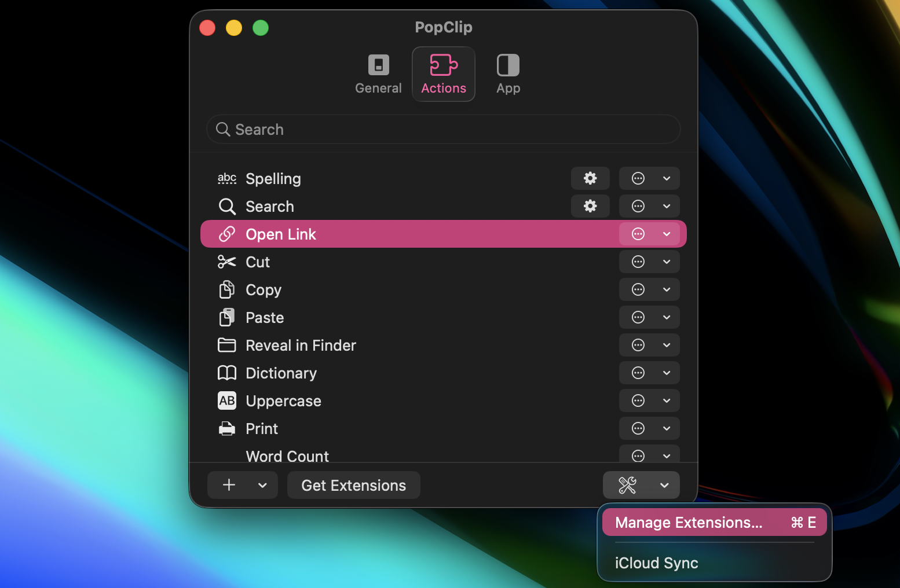
Task: Open Search action settings gear
Action: tap(590, 206)
